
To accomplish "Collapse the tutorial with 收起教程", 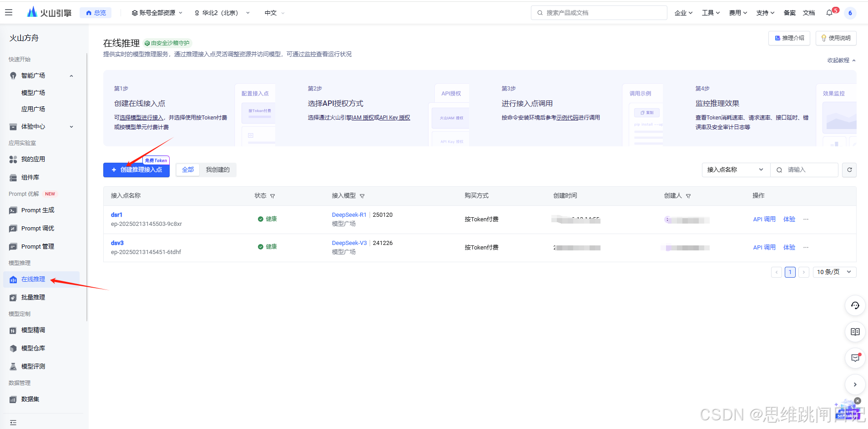I will (x=842, y=60).
